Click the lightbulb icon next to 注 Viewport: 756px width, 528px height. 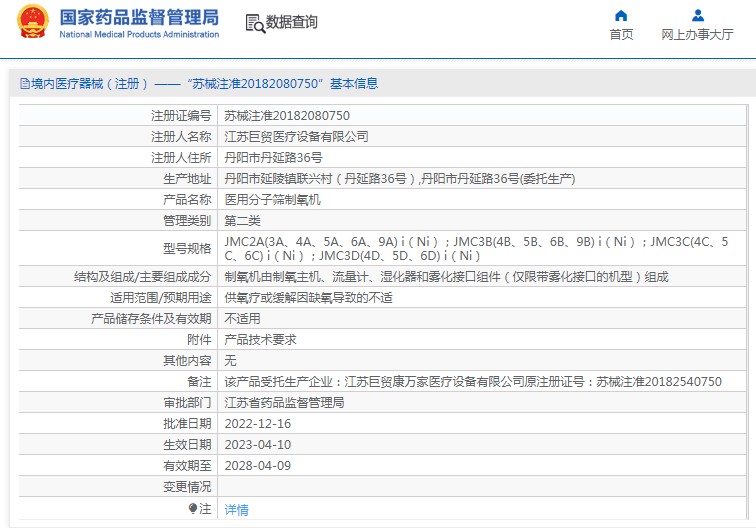coord(193,508)
